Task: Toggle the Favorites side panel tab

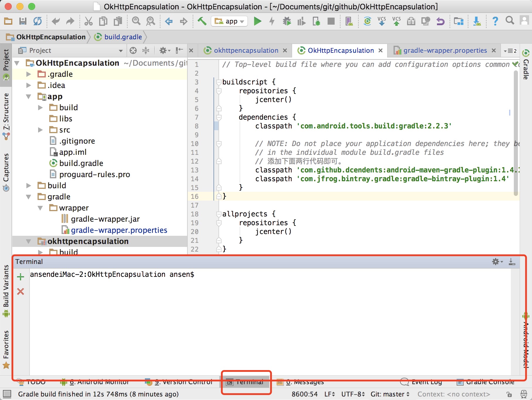Action: coord(6,349)
